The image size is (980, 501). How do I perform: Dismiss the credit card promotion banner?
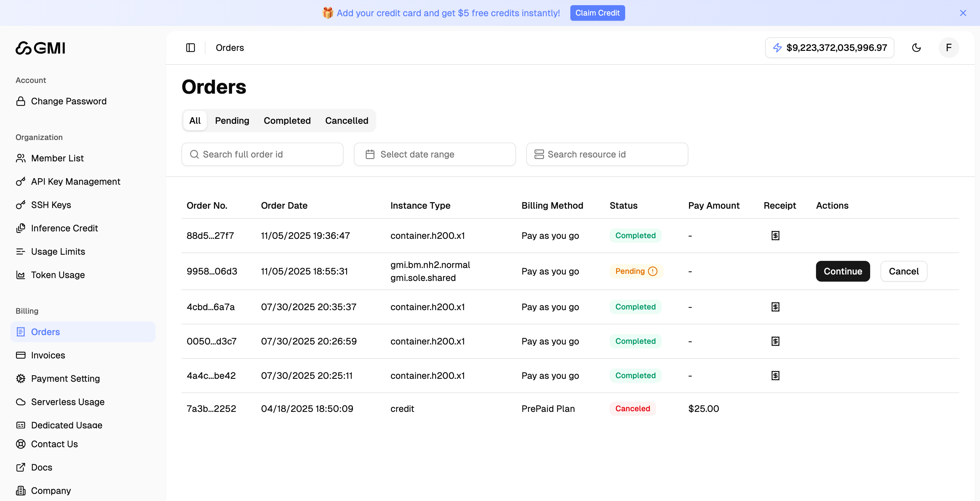[963, 13]
